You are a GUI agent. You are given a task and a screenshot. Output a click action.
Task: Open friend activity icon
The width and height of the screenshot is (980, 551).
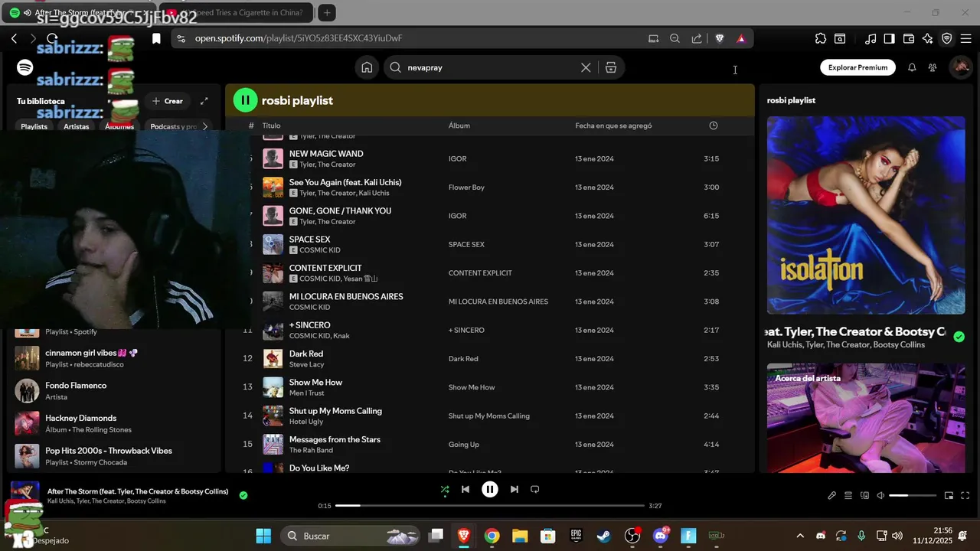point(933,67)
